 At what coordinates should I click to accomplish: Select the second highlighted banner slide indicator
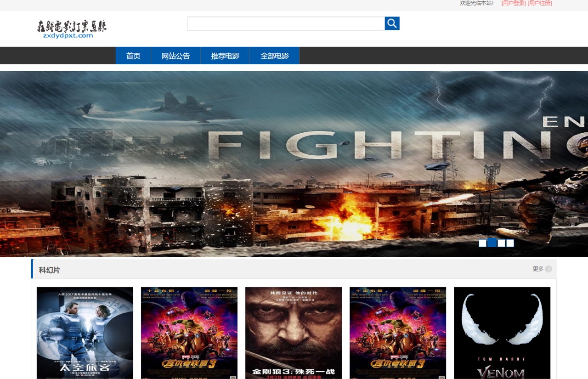click(492, 243)
